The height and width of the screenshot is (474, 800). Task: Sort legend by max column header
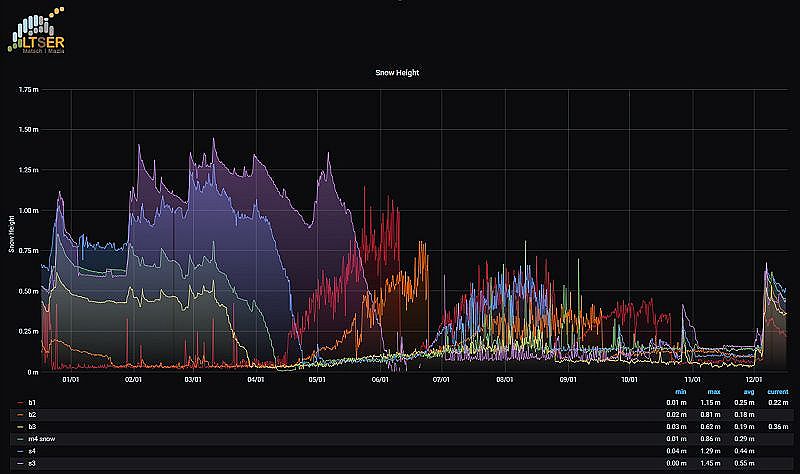713,391
